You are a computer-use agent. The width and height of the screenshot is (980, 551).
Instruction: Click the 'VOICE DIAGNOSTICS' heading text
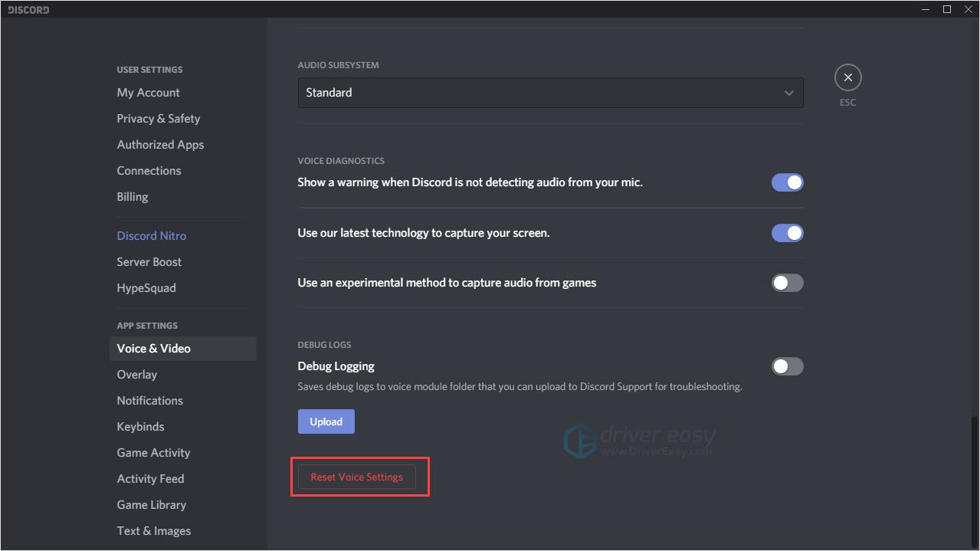tap(341, 161)
